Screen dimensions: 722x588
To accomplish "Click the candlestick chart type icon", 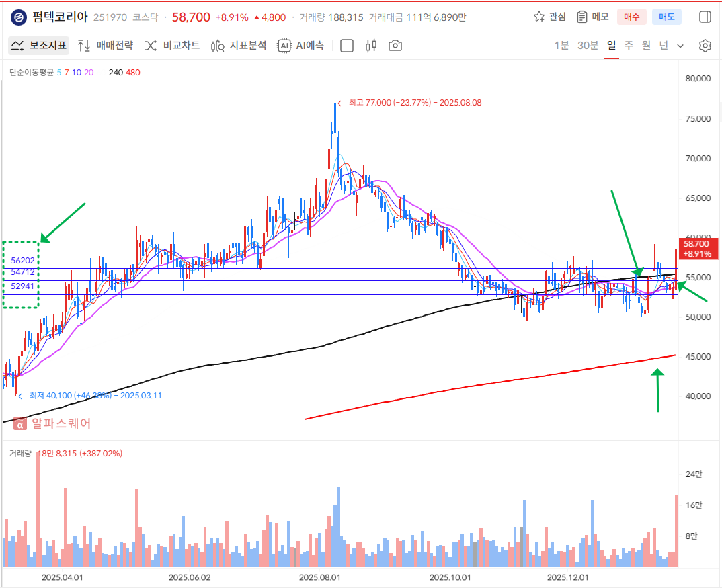I will pos(370,46).
